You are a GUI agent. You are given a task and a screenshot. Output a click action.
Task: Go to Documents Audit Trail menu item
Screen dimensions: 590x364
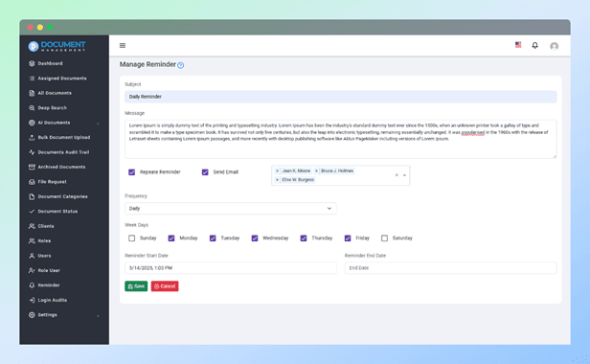tap(64, 152)
